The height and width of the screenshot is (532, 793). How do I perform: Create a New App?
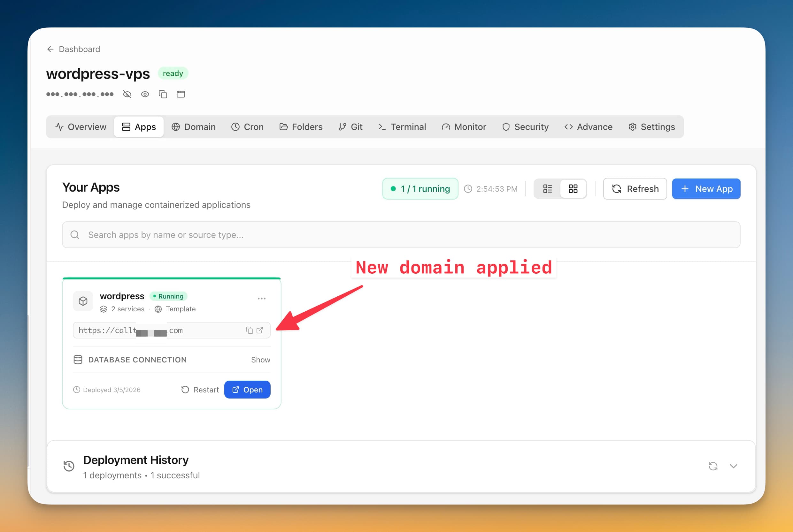coord(706,189)
